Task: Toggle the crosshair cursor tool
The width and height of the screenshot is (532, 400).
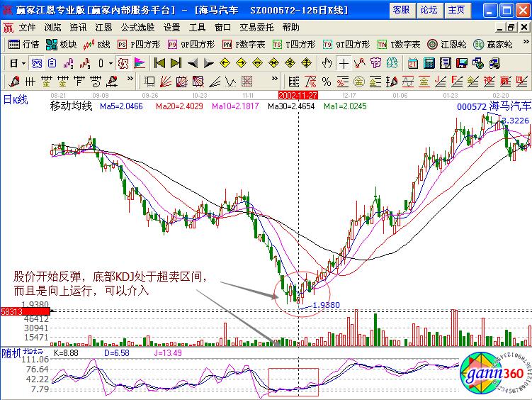Action: 344,62
